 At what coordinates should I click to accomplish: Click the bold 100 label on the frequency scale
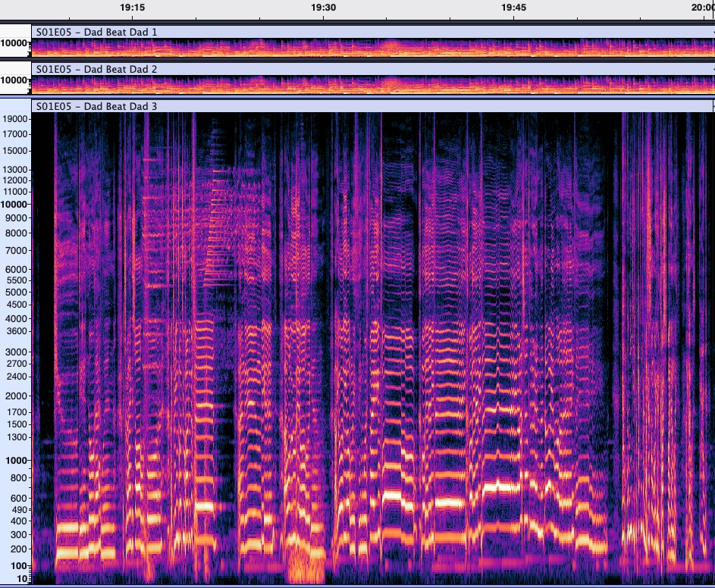coord(19,566)
